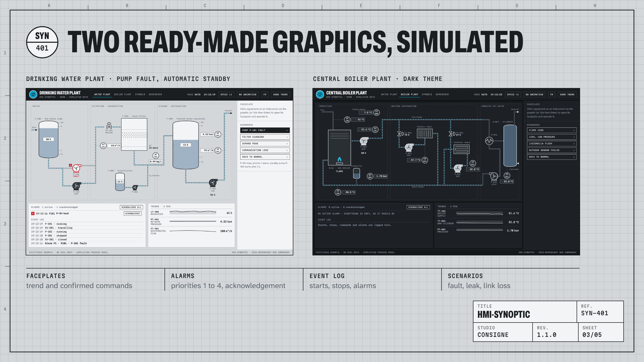Acknowledge the P-101 fault alarm row

click(x=133, y=213)
